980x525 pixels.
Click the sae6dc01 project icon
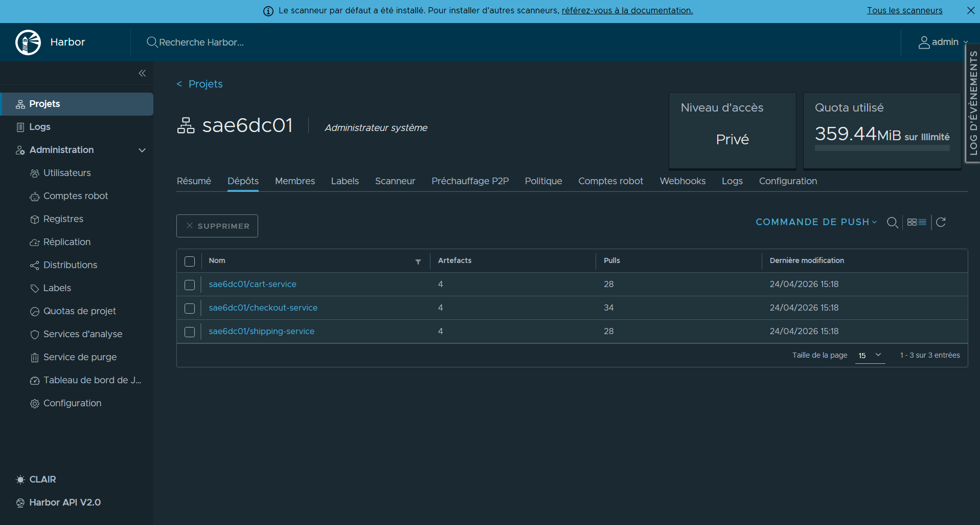(x=186, y=125)
